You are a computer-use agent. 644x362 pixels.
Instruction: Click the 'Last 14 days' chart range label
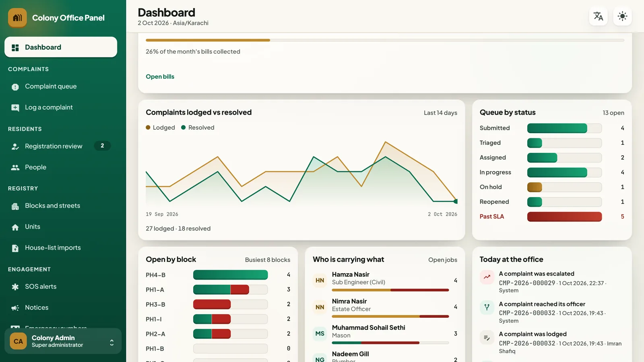tap(440, 113)
